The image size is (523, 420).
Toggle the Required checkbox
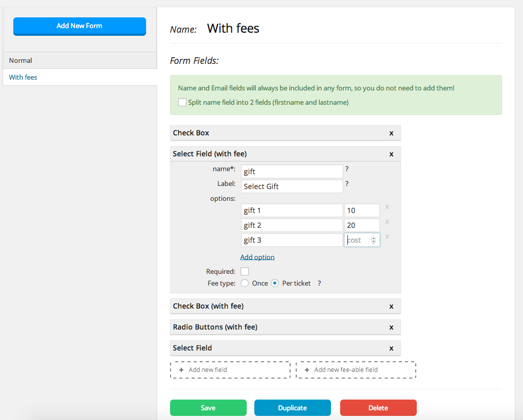coord(245,271)
